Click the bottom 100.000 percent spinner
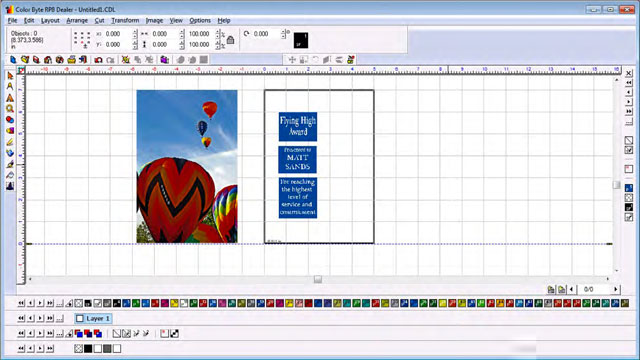Image resolution: width=640 pixels, height=360 pixels. click(218, 44)
